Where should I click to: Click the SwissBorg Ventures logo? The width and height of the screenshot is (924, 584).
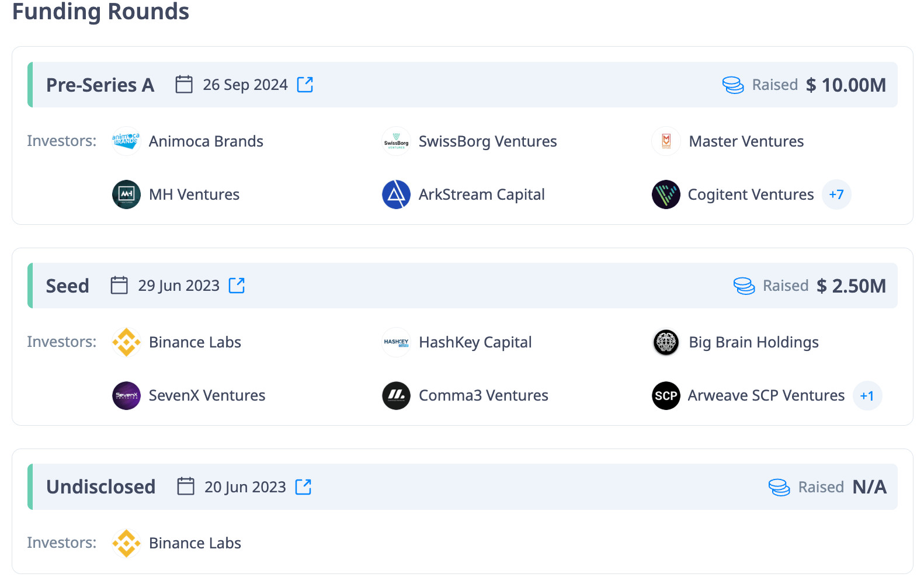(396, 141)
